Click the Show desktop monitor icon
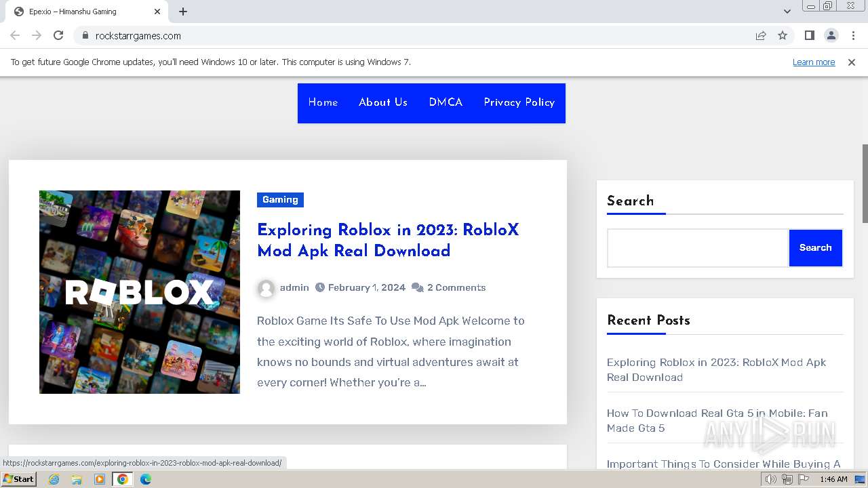This screenshot has width=868, height=488. [860, 479]
